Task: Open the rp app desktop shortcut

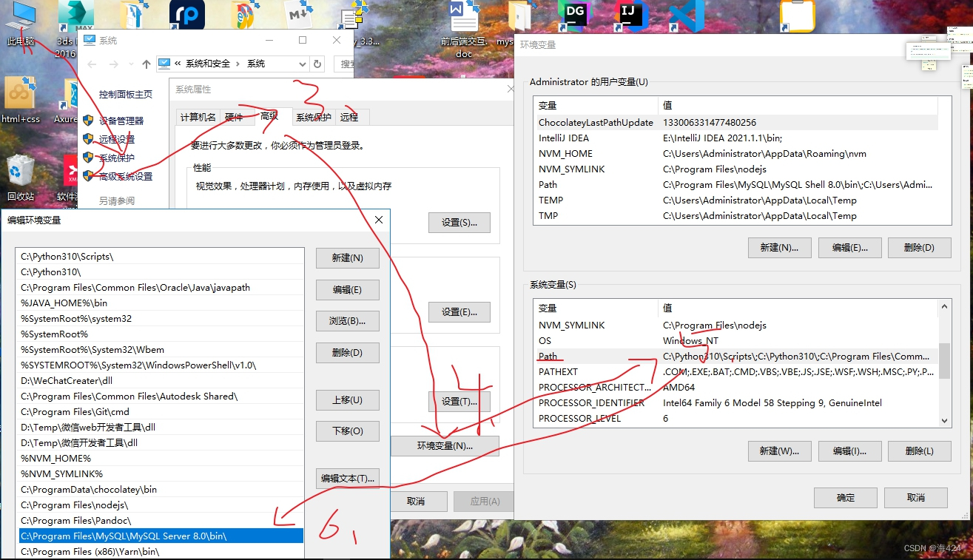Action: point(187,16)
